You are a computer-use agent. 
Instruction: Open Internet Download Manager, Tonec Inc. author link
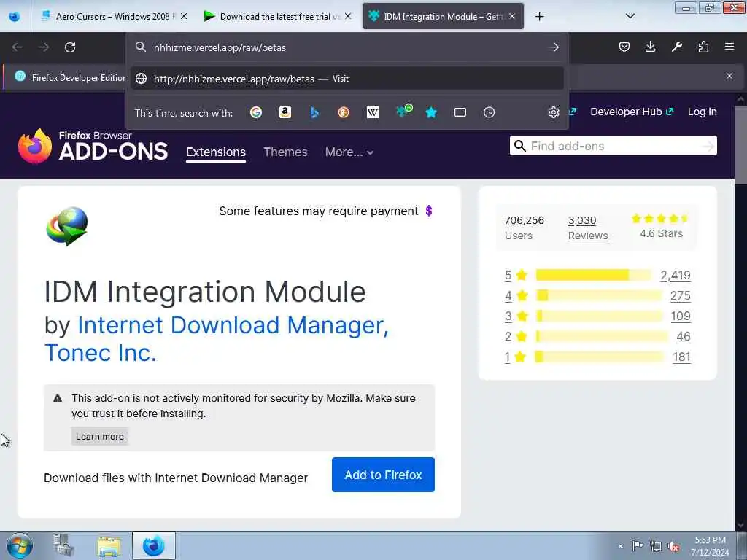(x=217, y=339)
